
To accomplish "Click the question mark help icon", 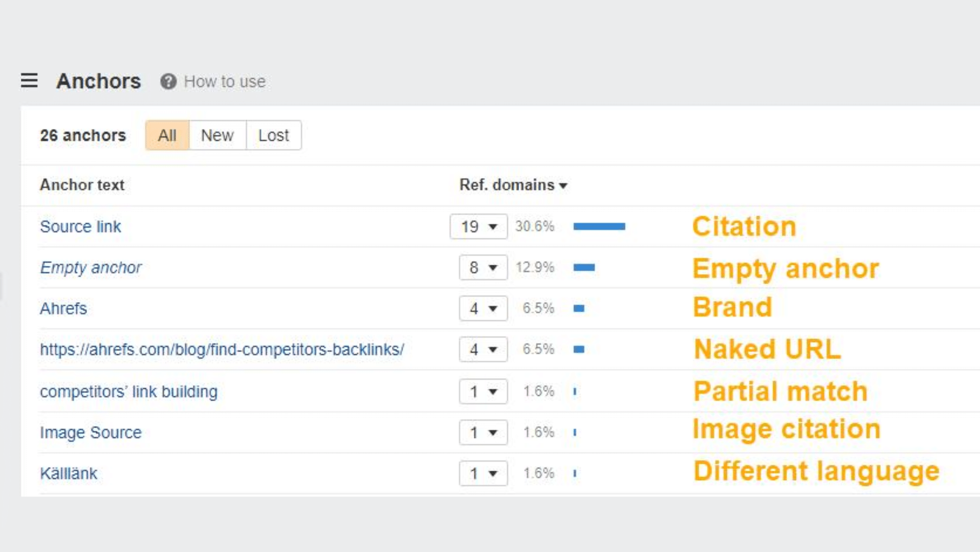I will 168,81.
